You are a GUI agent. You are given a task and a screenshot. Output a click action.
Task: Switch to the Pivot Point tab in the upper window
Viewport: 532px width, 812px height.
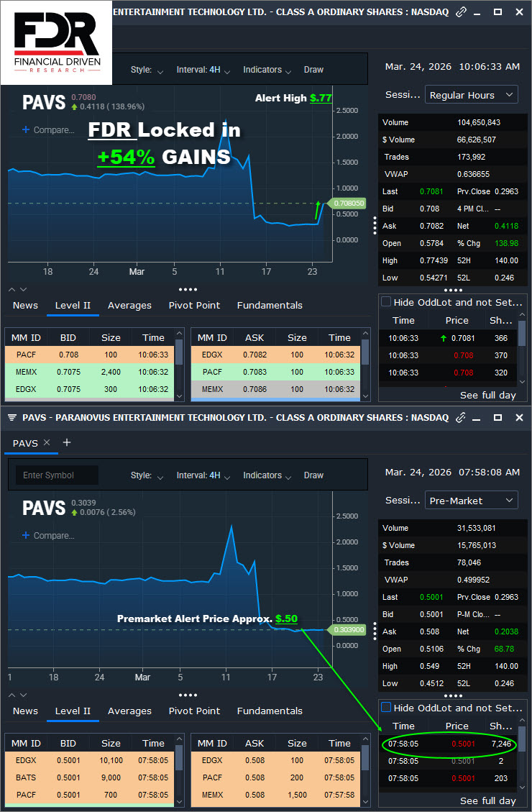click(194, 305)
